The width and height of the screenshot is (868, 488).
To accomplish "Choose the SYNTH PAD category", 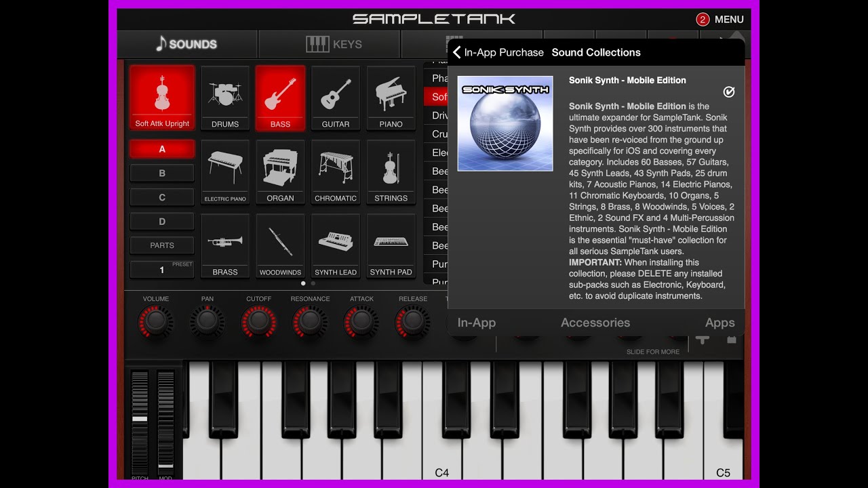I will tap(391, 246).
